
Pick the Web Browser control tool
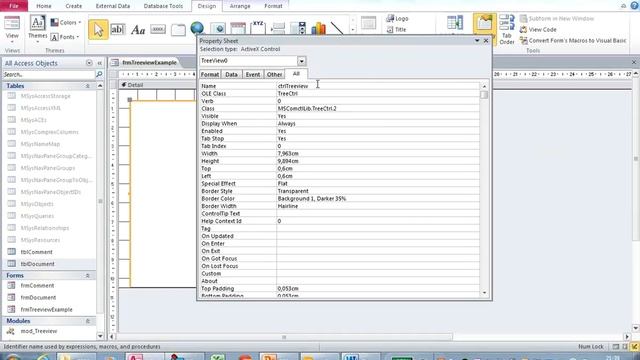(218, 28)
